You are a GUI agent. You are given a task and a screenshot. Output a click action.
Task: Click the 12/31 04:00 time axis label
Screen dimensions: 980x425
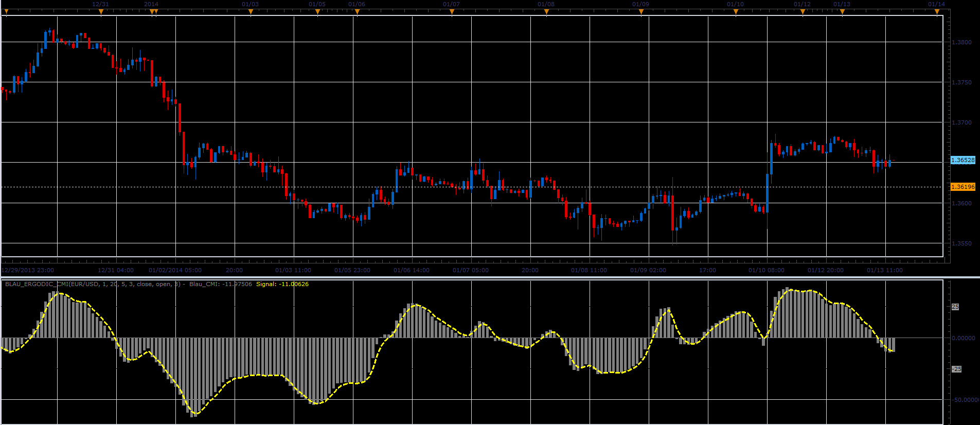point(116,270)
